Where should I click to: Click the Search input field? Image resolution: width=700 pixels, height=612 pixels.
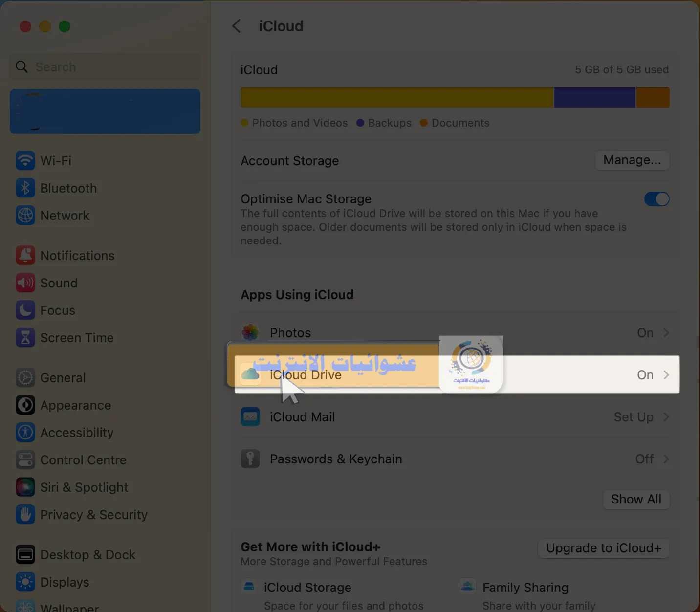tap(105, 66)
